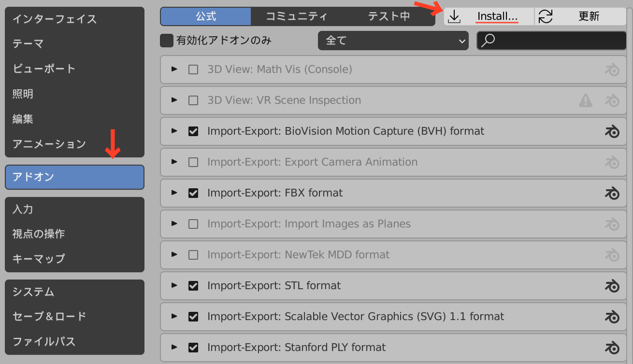Screen dimensions: 633x364
Task: Enable the Import Images as Planes add-on
Action: point(193,224)
